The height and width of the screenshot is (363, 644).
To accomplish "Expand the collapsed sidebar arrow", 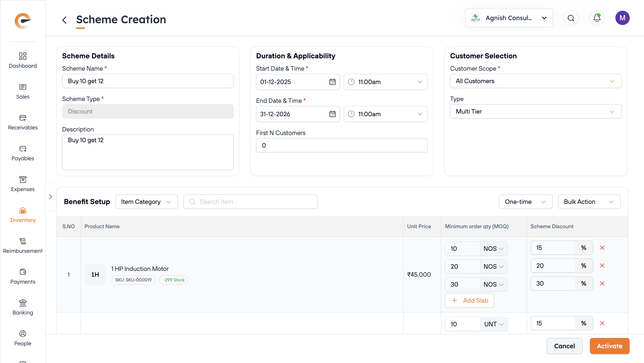I will 51,197.
